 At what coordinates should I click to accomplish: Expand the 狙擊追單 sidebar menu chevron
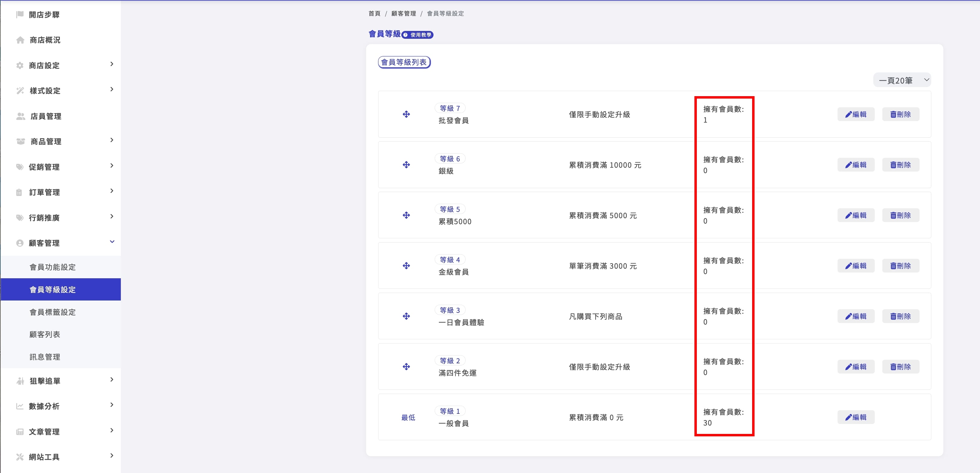[112, 380]
